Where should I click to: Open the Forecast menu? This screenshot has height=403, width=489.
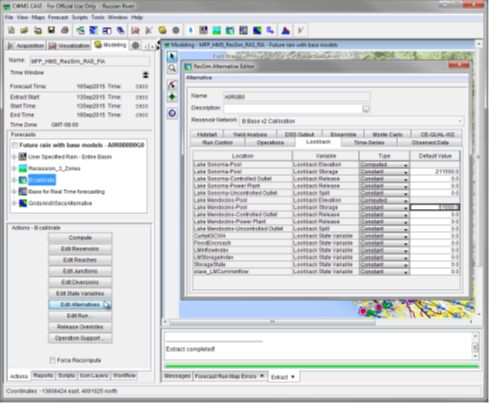pyautogui.click(x=58, y=17)
